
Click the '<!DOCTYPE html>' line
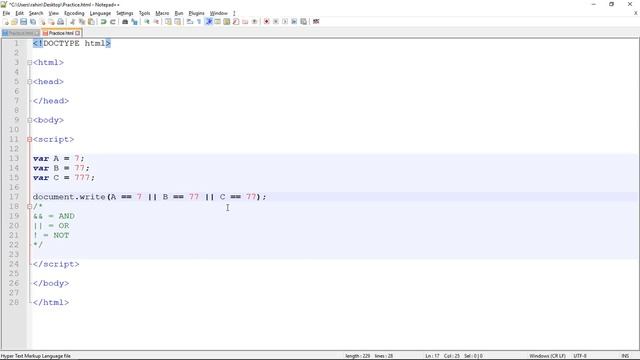(72, 43)
